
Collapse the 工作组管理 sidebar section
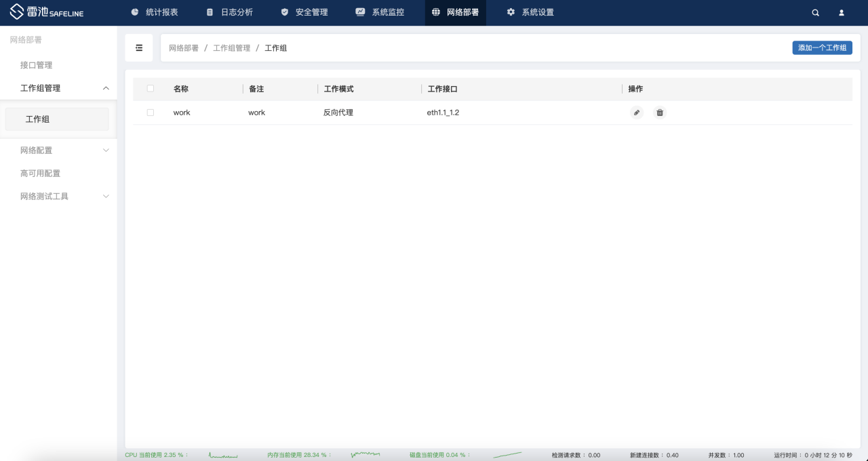(x=106, y=88)
